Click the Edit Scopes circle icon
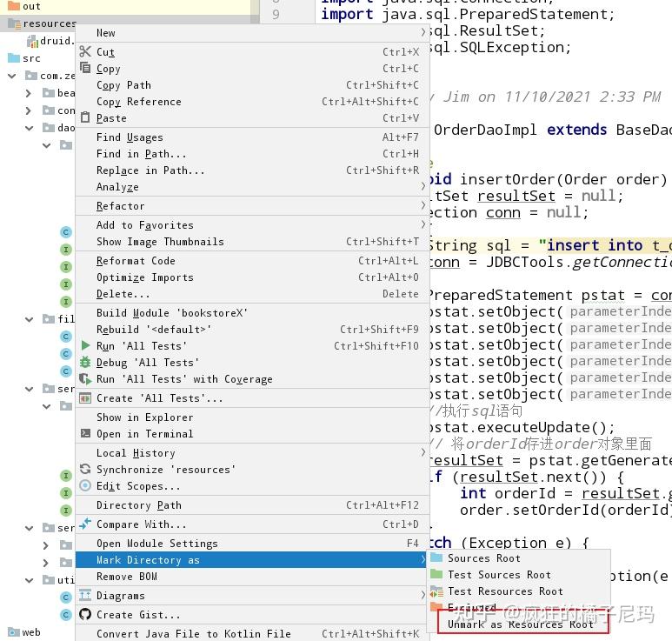 tap(85, 485)
